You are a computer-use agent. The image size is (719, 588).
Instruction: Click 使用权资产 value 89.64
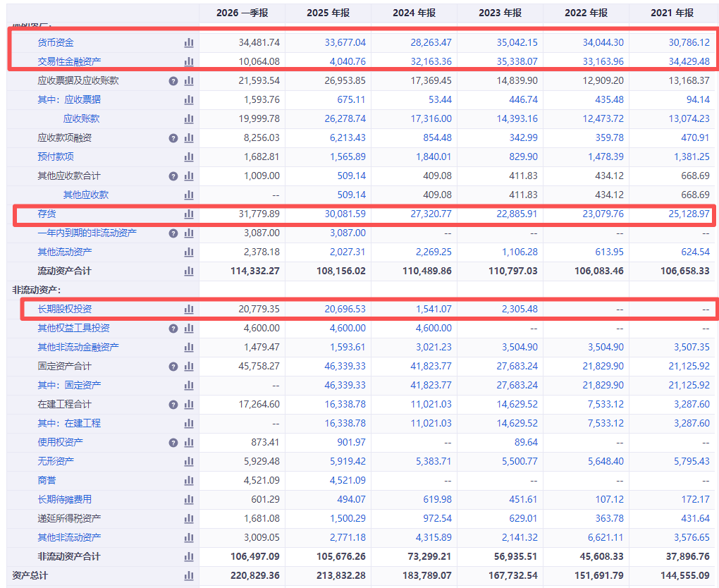526,443
